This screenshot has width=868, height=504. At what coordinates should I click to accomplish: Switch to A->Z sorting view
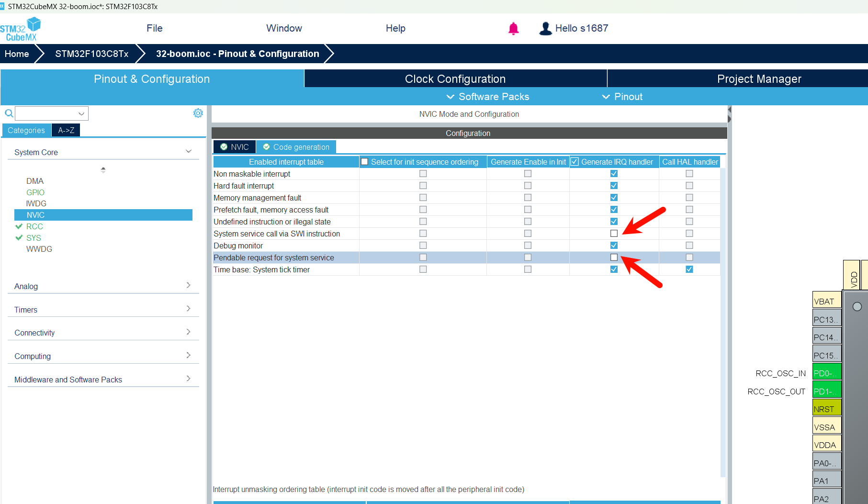[66, 130]
